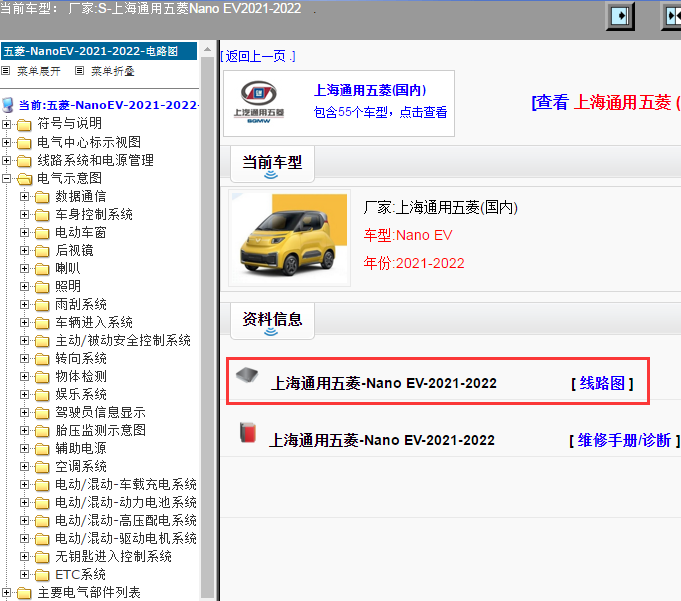Image resolution: width=681 pixels, height=601 pixels.
Task: Click the 当前:五菱-NanoEV-2021-2022 root node
Action: (x=109, y=105)
